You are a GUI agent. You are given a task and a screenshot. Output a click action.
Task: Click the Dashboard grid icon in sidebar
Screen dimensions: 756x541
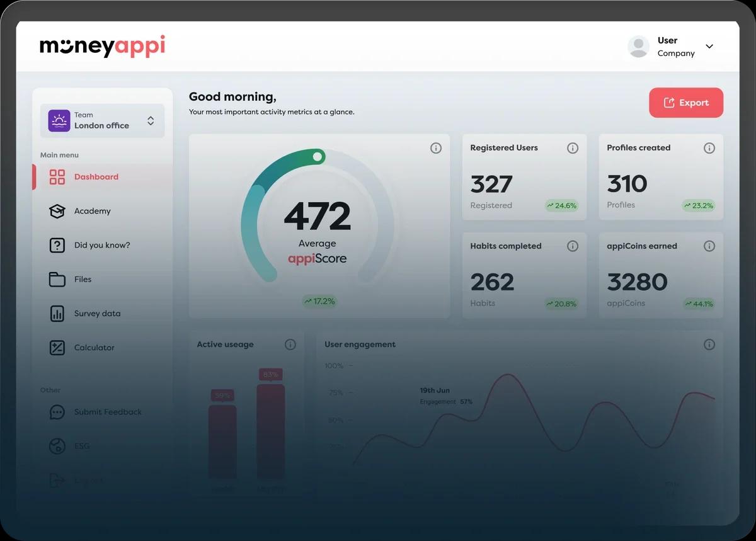(57, 177)
